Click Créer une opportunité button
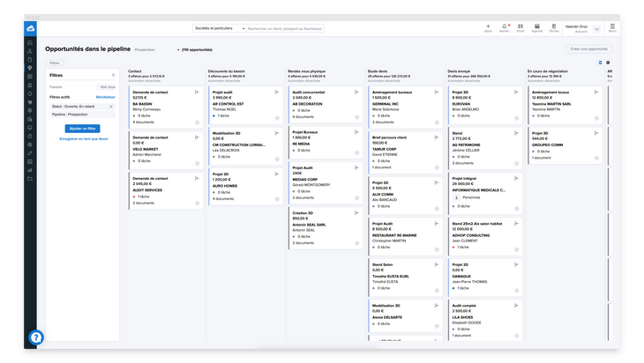 pos(589,49)
